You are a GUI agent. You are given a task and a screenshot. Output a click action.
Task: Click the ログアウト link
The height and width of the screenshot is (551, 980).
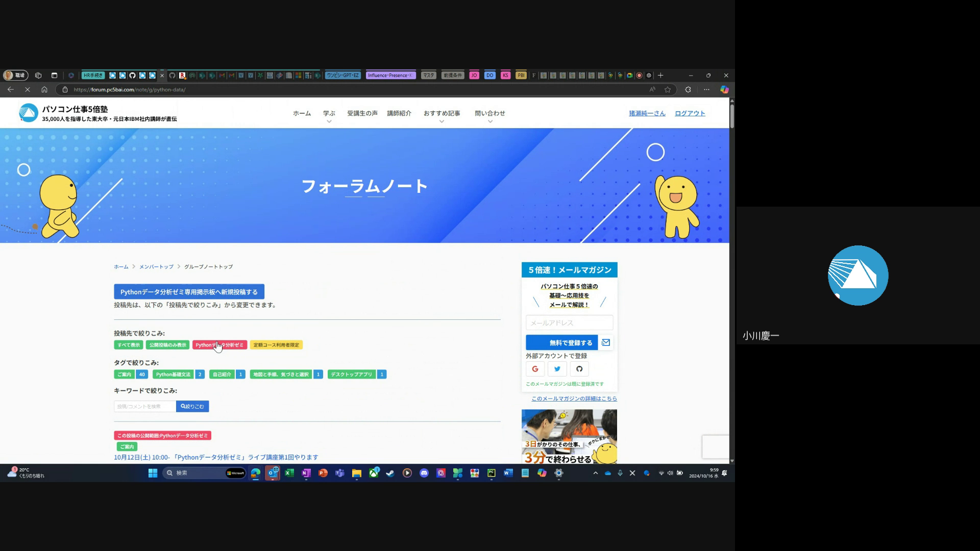coord(690,113)
